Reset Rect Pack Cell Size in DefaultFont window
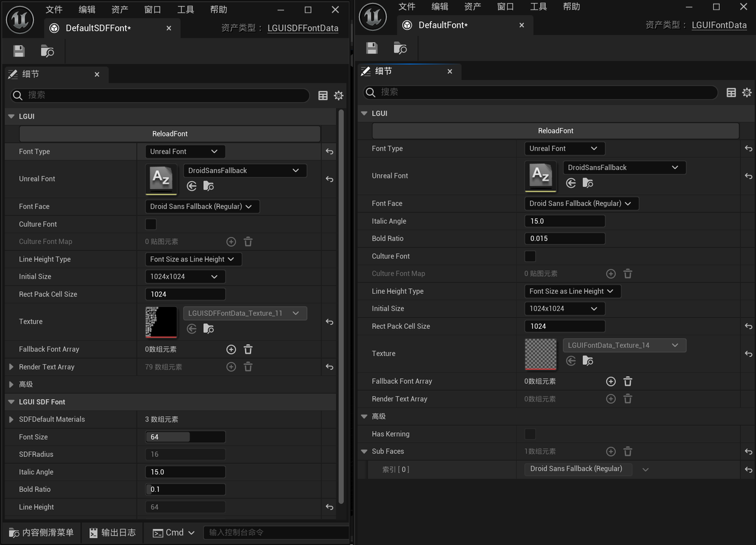756x545 pixels. click(748, 327)
